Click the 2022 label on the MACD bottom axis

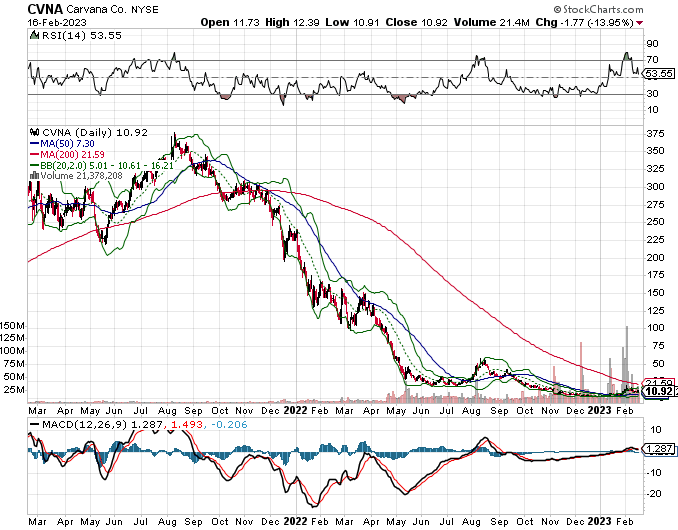[x=295, y=521]
